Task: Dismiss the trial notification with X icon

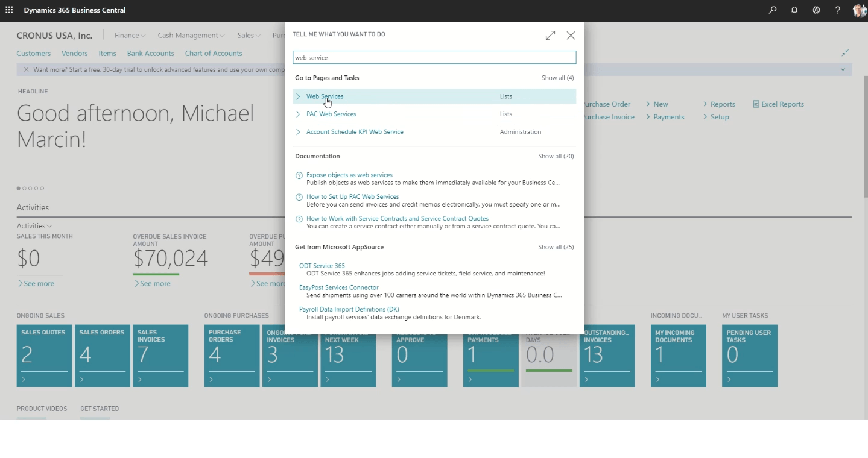Action: (26, 69)
